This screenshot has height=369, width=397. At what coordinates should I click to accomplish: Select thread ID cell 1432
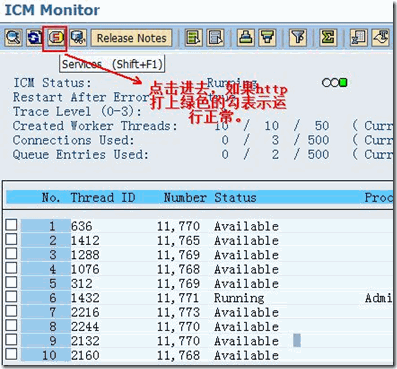point(85,298)
